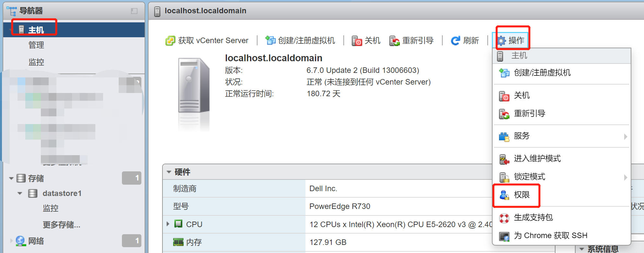Viewport: 644px width, 253px height.
Task: Click the 获取 vCenter Server icon
Action: click(x=170, y=41)
